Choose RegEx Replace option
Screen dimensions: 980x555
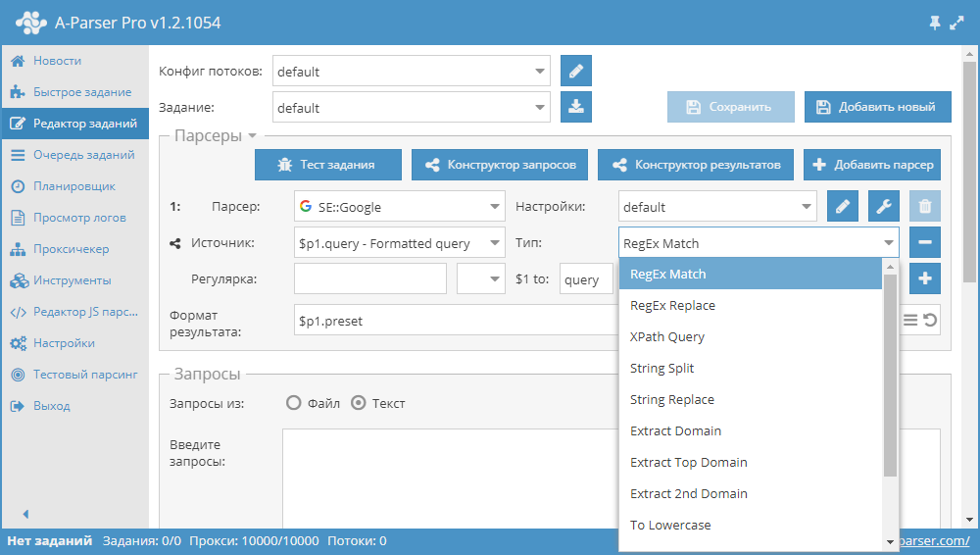[750, 305]
